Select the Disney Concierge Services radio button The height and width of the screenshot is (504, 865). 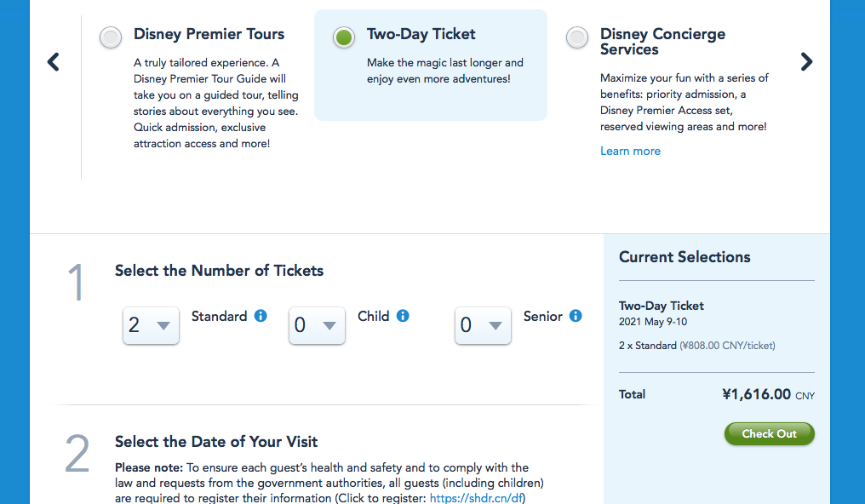coord(577,37)
